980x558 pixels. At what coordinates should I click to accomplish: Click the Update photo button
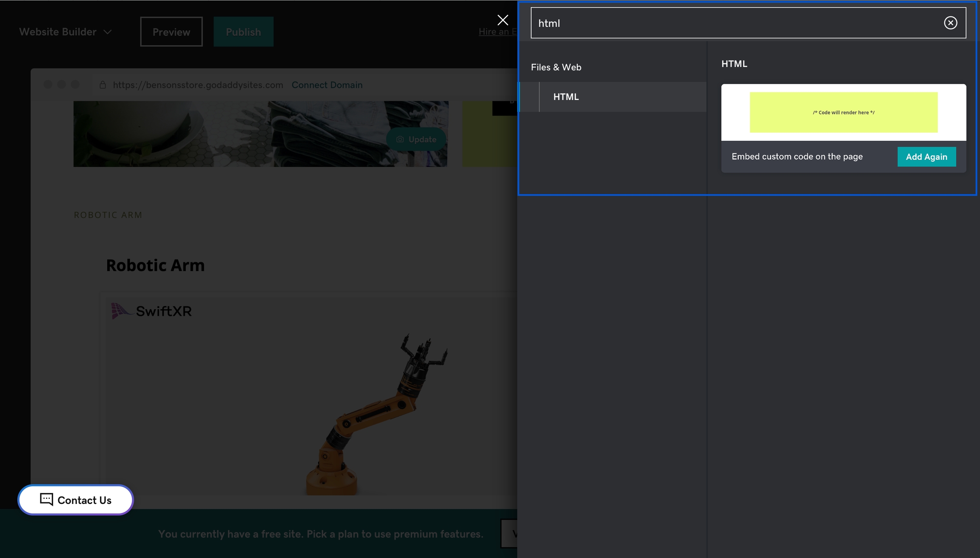416,139
